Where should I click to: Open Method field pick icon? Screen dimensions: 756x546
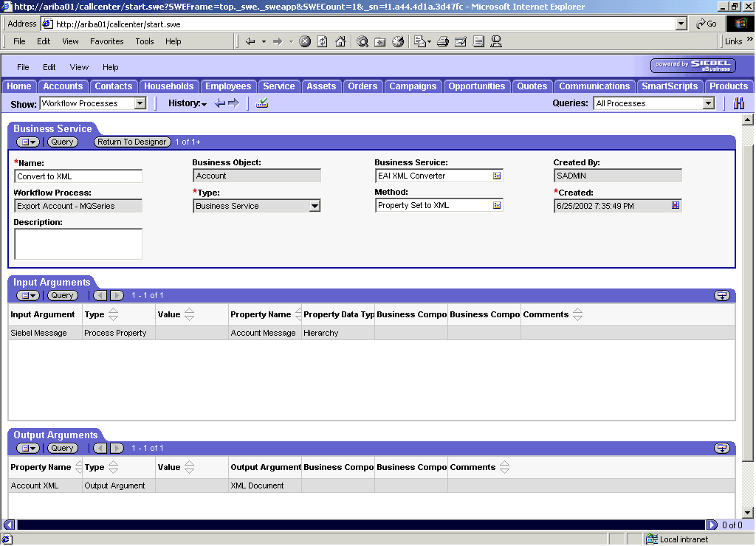[x=497, y=205]
